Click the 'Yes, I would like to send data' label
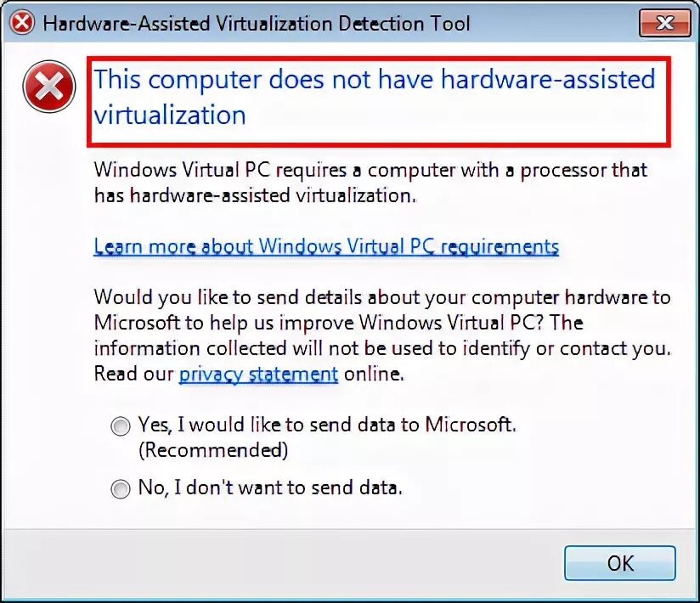Image resolution: width=700 pixels, height=603 pixels. (x=327, y=425)
